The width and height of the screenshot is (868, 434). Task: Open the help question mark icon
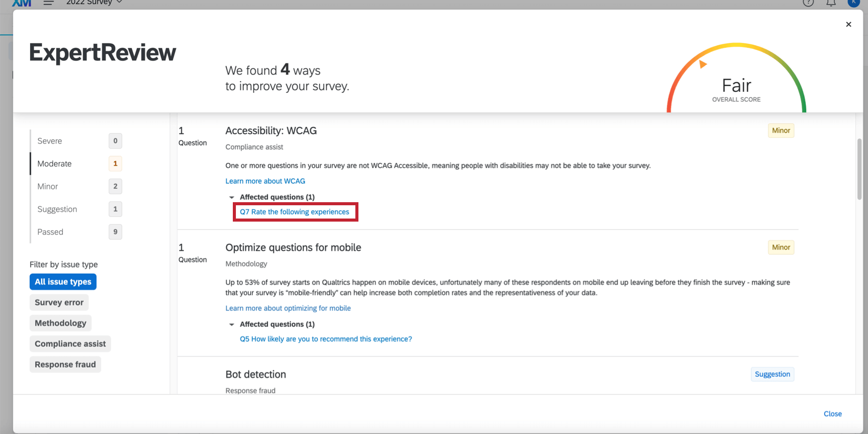(808, 3)
